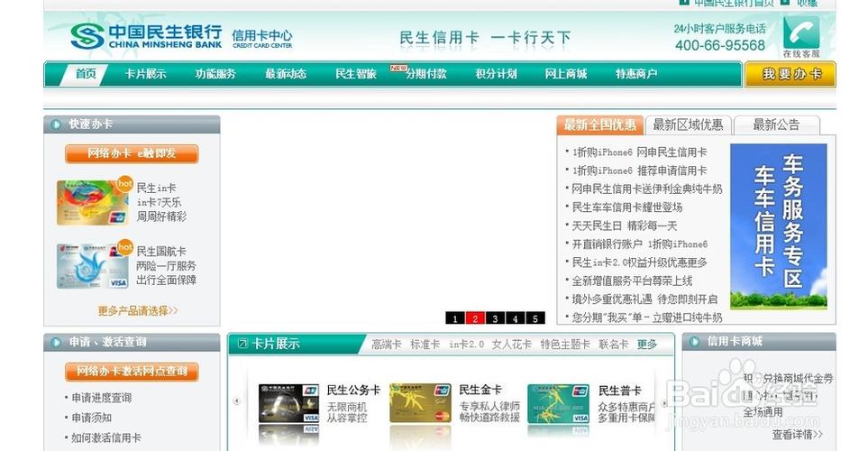Open 网申民生信用卡送伊利金典纯牛奶 item

(647, 189)
